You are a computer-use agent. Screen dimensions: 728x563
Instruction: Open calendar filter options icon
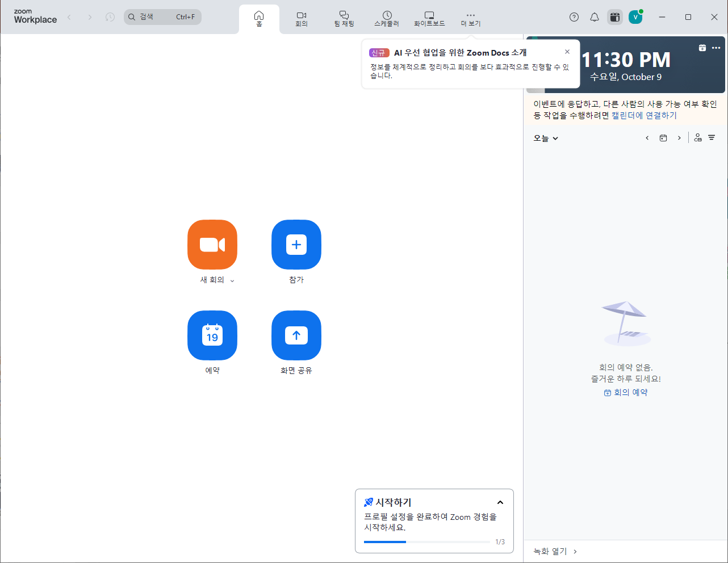[712, 137]
